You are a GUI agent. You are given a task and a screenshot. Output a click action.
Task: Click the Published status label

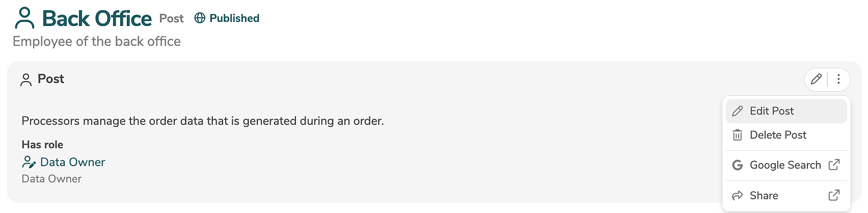(x=234, y=18)
